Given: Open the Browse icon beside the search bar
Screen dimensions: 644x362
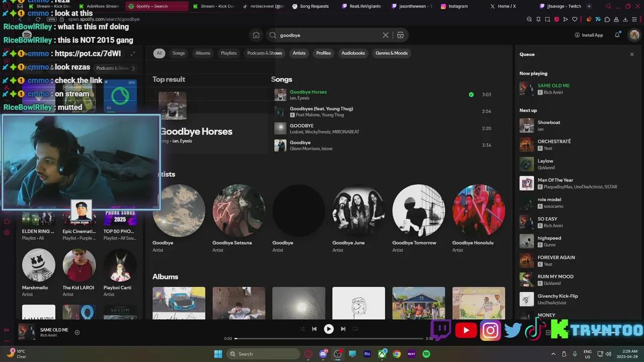Looking at the screenshot, I should (400, 35).
